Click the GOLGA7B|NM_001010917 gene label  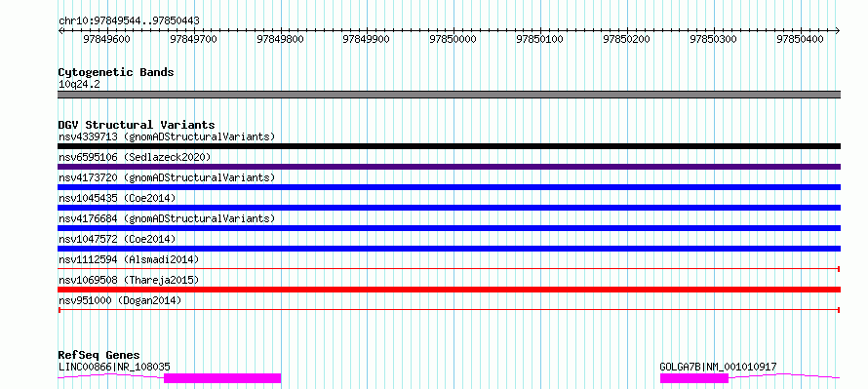718,367
